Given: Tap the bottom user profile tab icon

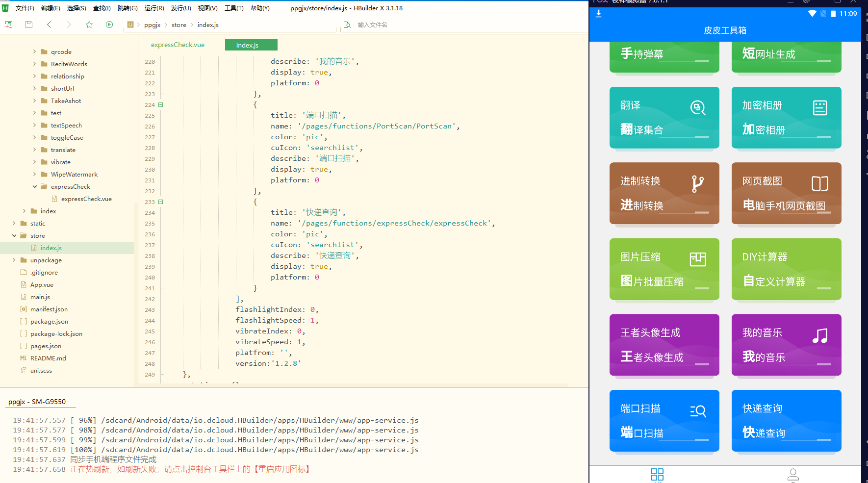Looking at the screenshot, I should [x=793, y=474].
